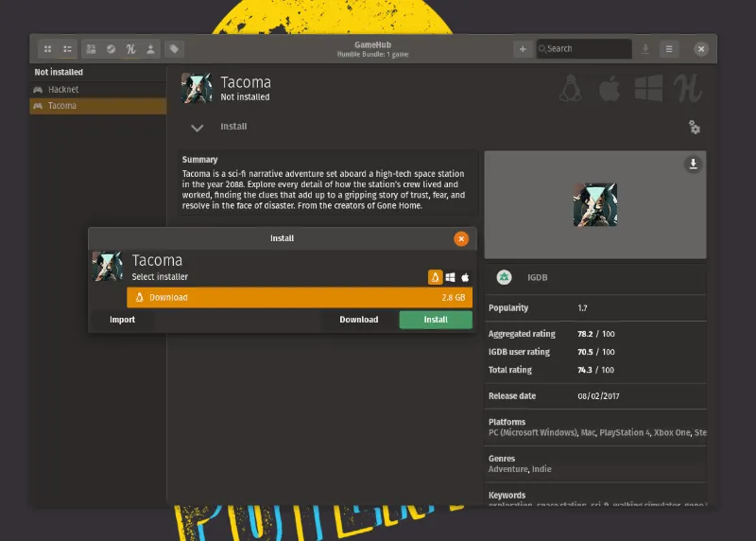Select Hacknet in the Not installed list

(x=98, y=89)
